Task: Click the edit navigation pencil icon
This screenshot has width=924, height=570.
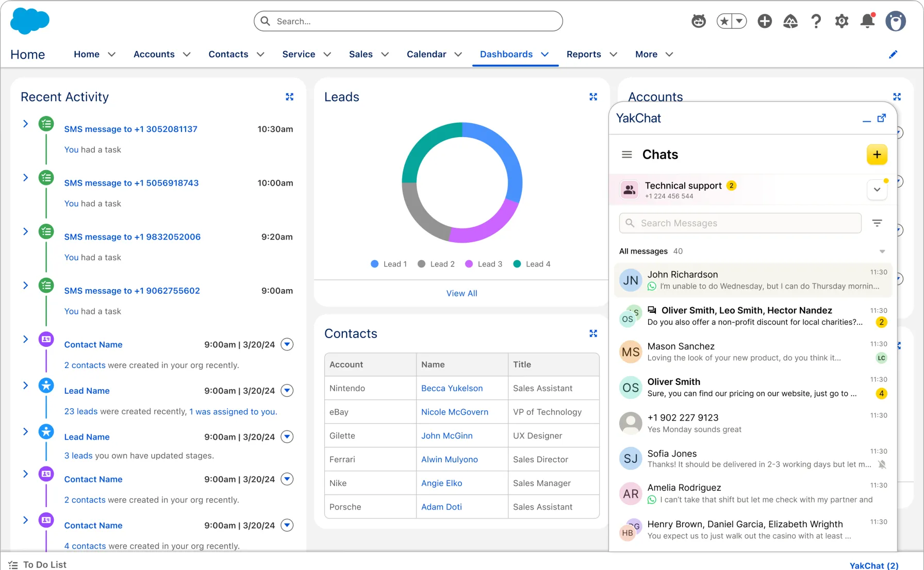Action: click(893, 54)
